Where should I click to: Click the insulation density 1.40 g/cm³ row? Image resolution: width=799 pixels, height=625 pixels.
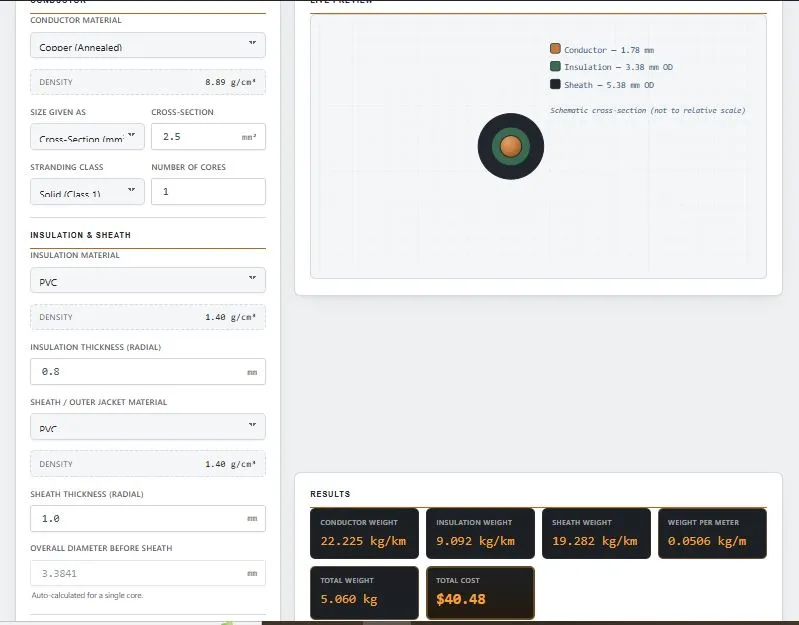(148, 317)
